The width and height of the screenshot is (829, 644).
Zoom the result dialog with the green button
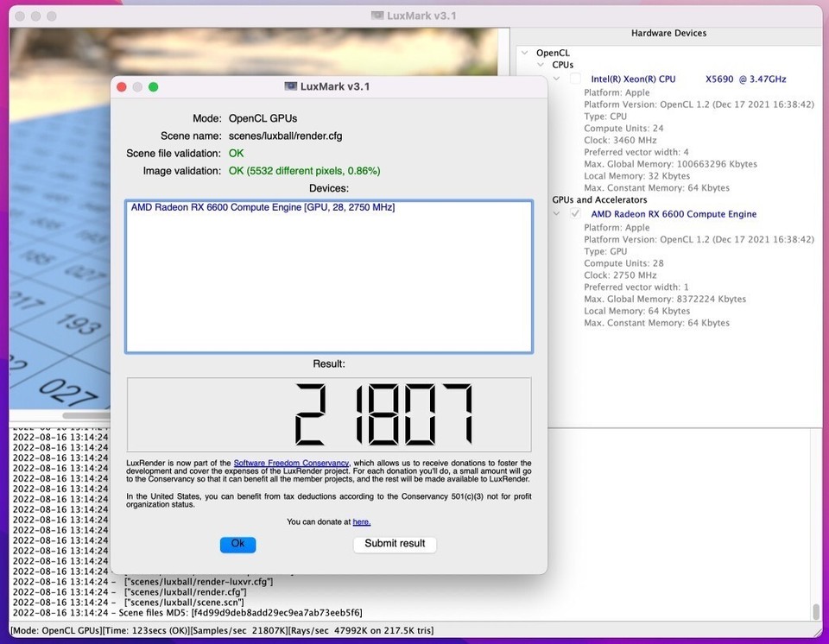153,86
